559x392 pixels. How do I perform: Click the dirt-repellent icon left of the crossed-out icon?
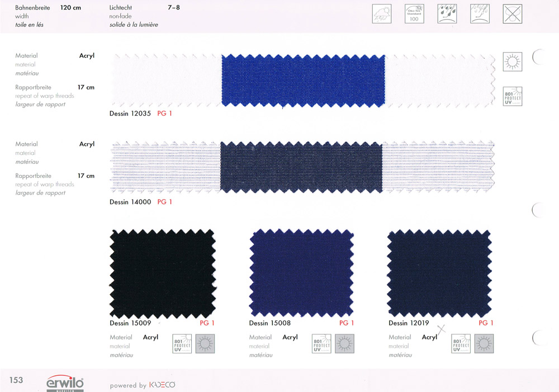click(480, 14)
